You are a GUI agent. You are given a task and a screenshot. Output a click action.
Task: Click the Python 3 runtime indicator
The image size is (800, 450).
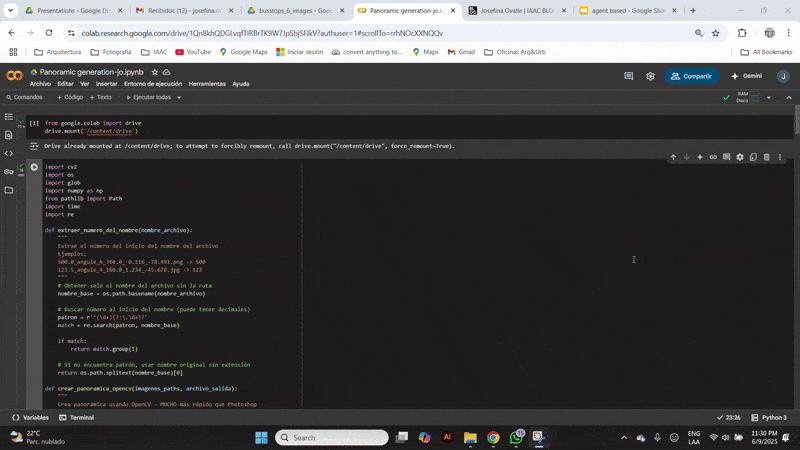coord(769,417)
